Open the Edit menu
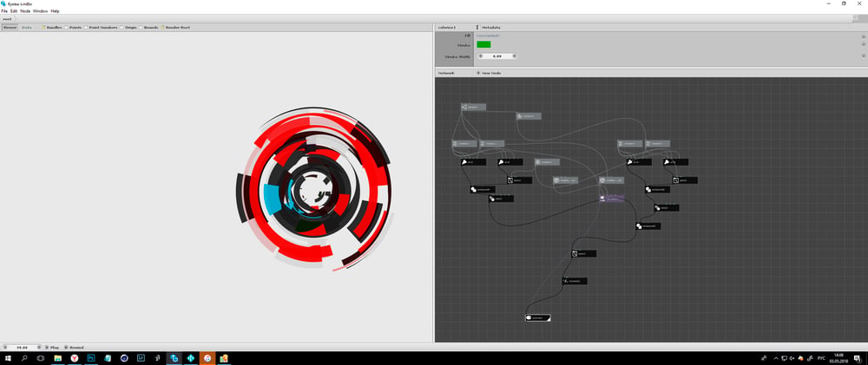868x365 pixels. 14,11
